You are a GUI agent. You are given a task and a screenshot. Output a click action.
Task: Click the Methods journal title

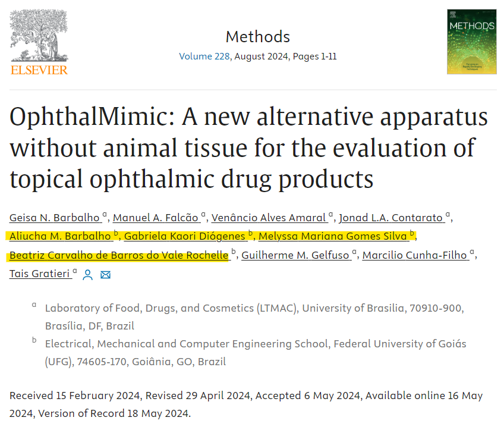tap(257, 37)
